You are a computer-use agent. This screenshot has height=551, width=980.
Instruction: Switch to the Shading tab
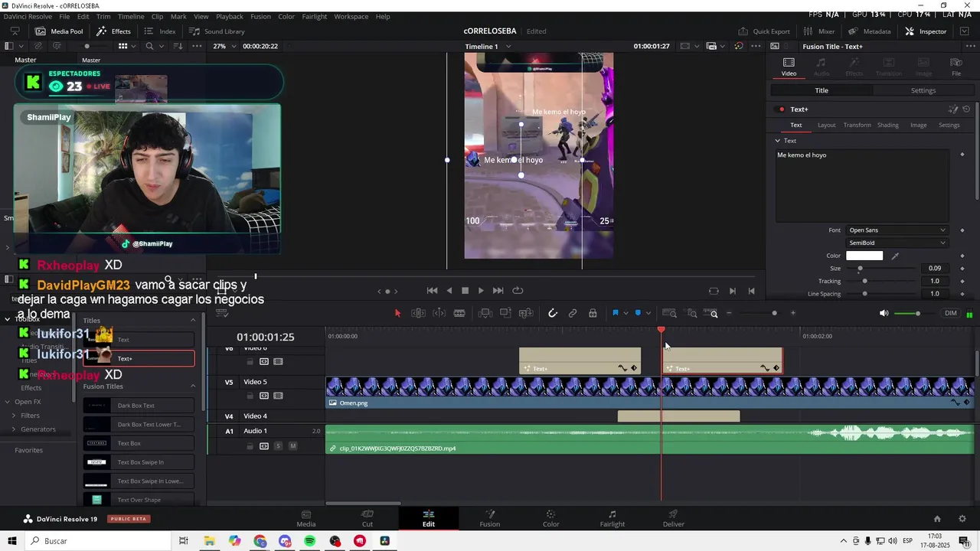tap(888, 125)
